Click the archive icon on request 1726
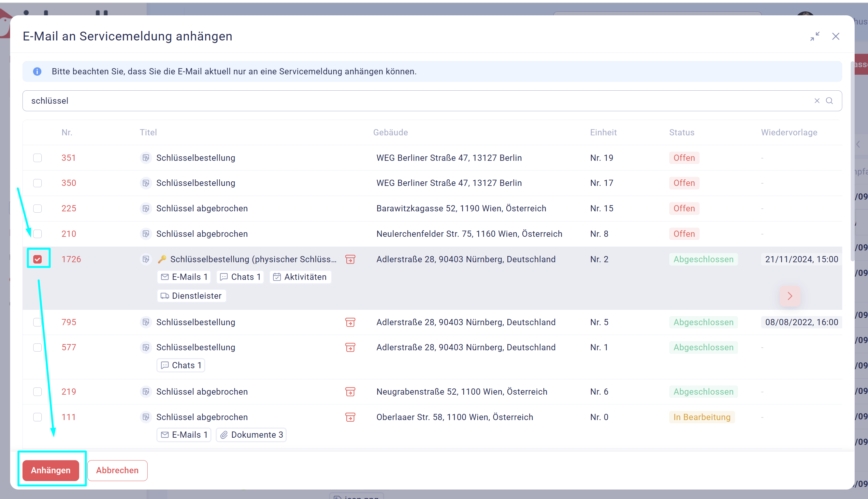This screenshot has width=868, height=499. coord(350,259)
